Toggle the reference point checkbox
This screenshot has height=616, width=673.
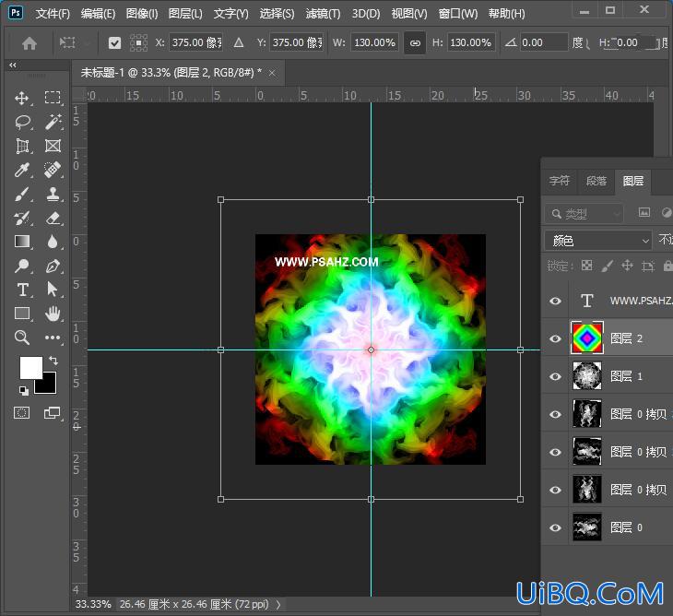point(114,43)
